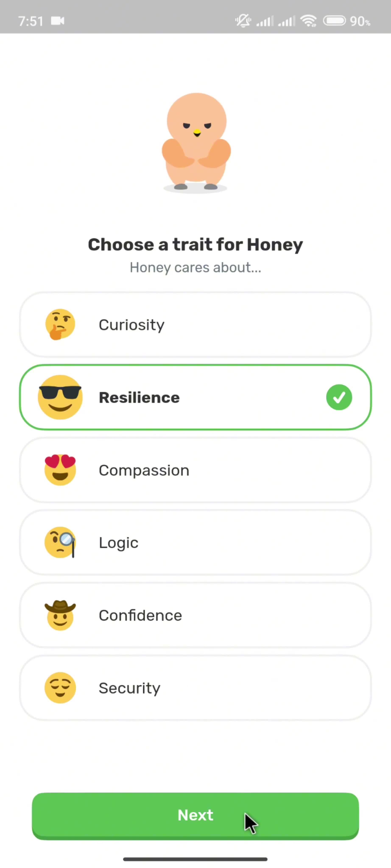Tap the cowboy-hat emoji beside Confidence
391x868 pixels.
click(60, 615)
